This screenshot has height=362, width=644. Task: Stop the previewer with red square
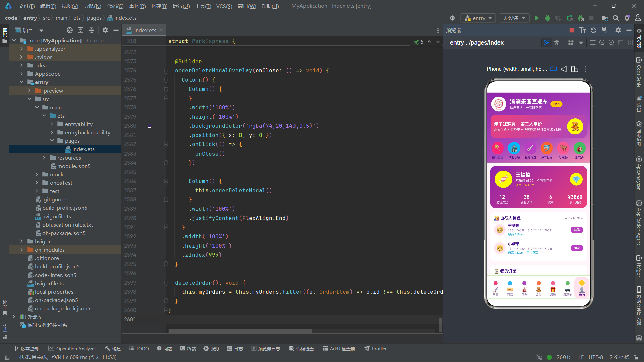tap(572, 30)
